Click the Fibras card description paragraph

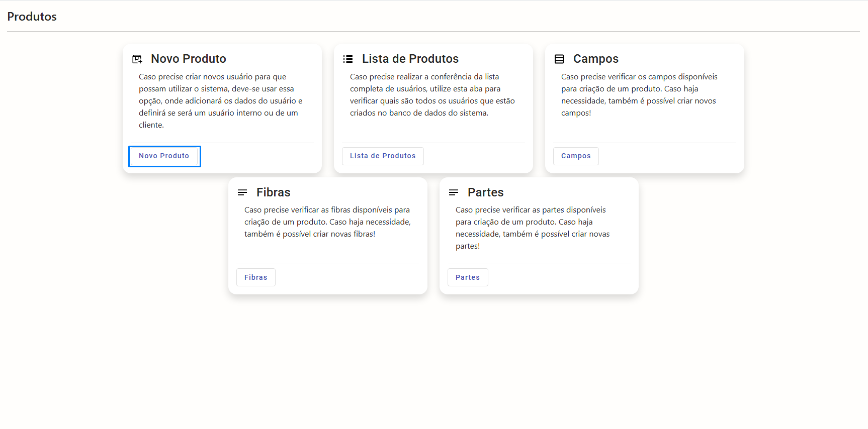[x=327, y=222]
